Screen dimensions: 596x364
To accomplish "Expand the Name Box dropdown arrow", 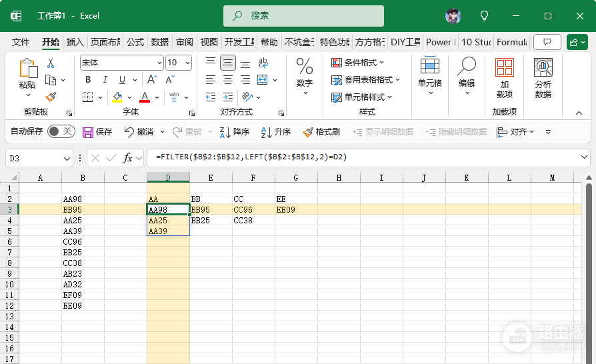I will click(67, 159).
